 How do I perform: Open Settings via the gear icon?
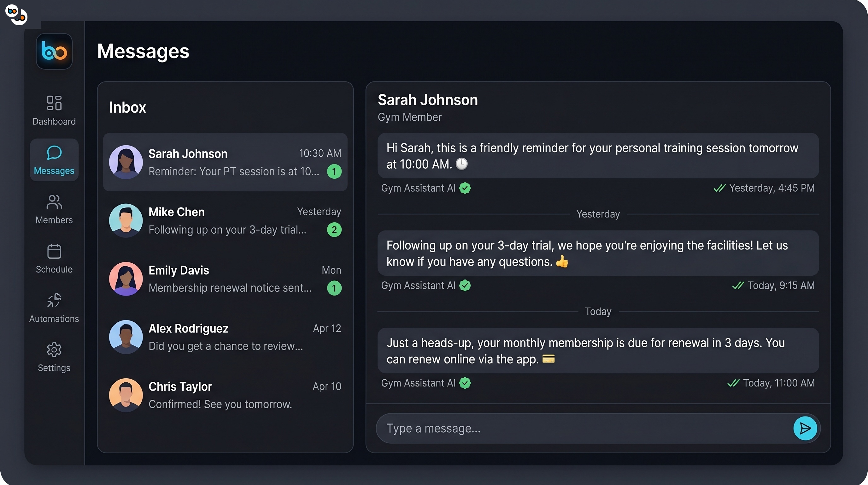pos(54,350)
